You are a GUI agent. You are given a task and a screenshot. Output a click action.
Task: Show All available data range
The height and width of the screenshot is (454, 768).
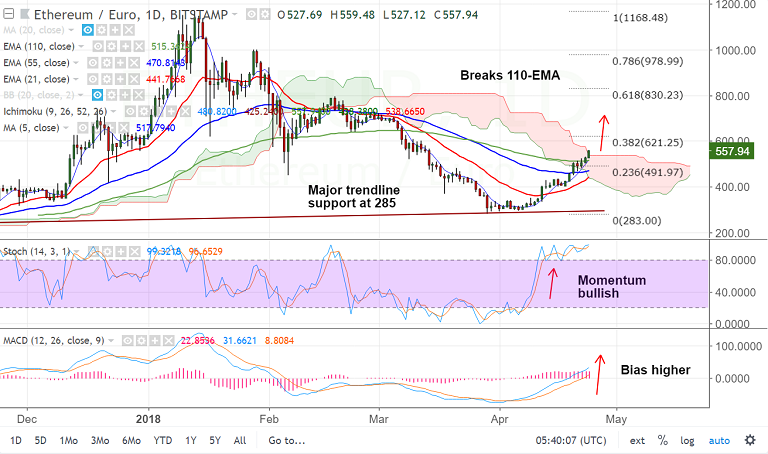(240, 440)
